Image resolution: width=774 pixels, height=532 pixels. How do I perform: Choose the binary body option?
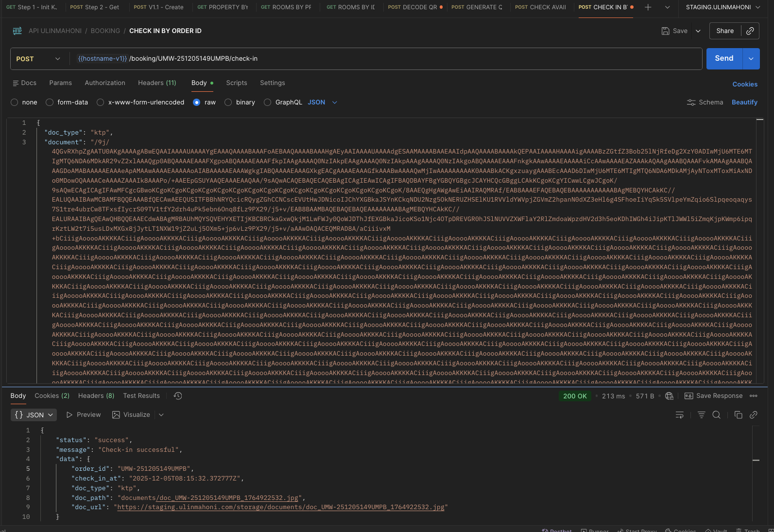(x=228, y=103)
